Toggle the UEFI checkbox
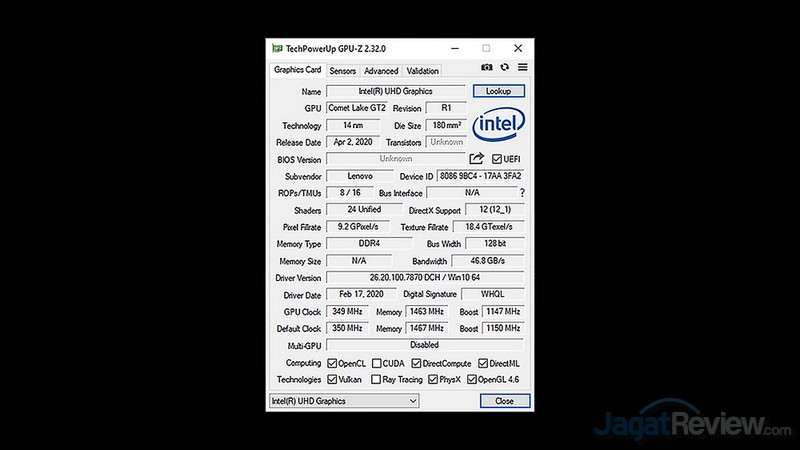This screenshot has width=800, height=450. (x=496, y=159)
